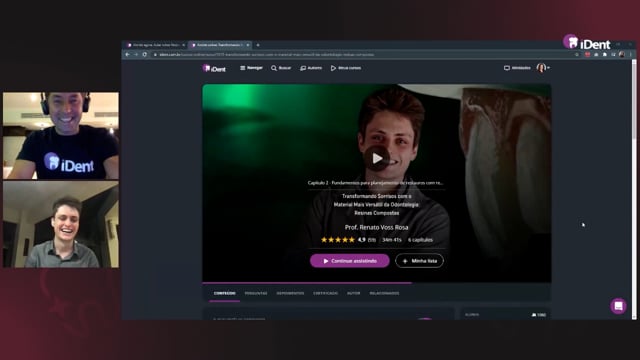Go back with browser back arrow
Screen dimensions: 640x360
[127, 55]
